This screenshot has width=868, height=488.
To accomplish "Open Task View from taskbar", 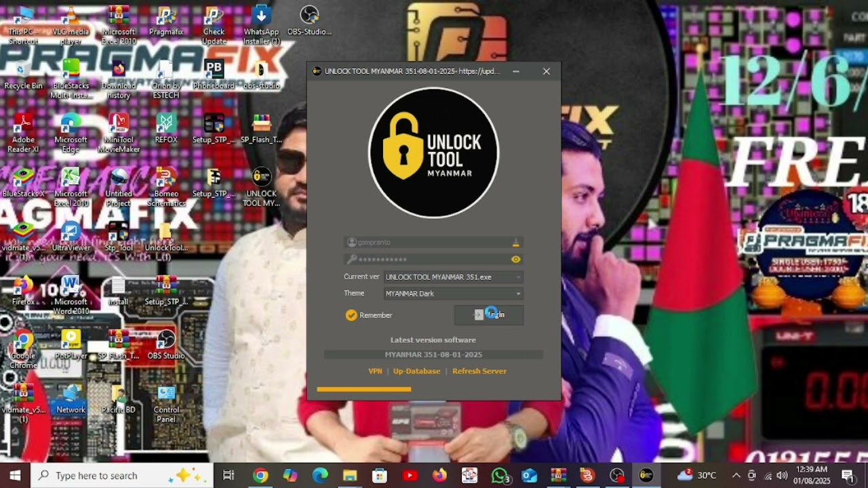I will click(229, 475).
